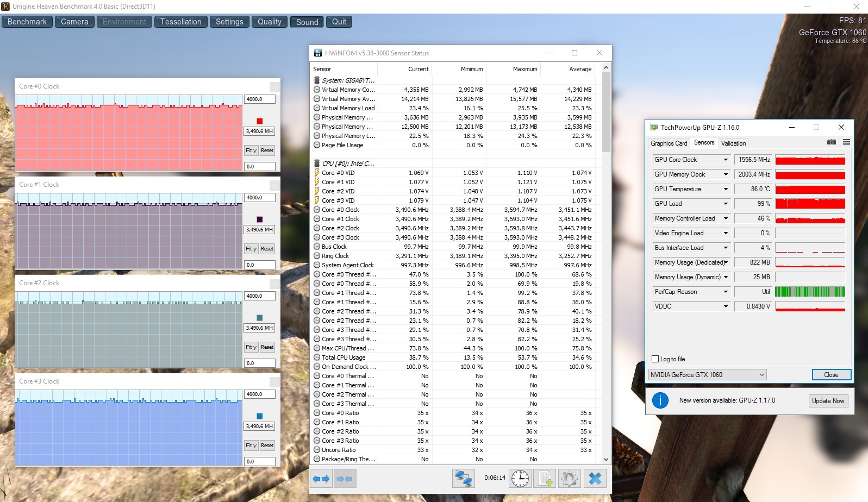Image resolution: width=868 pixels, height=502 pixels.
Task: Click the 0.0 min field in Core #3 Clock
Action: pyautogui.click(x=260, y=462)
